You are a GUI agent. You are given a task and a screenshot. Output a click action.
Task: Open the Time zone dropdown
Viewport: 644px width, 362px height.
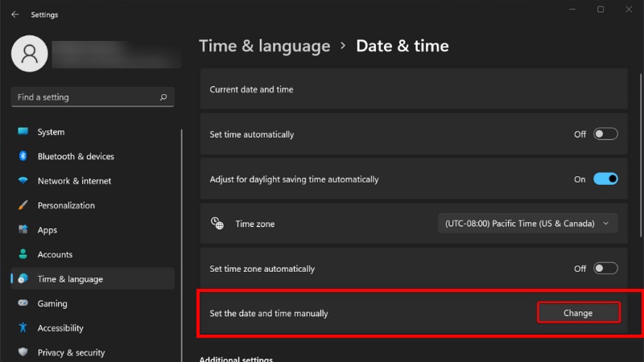click(x=528, y=224)
